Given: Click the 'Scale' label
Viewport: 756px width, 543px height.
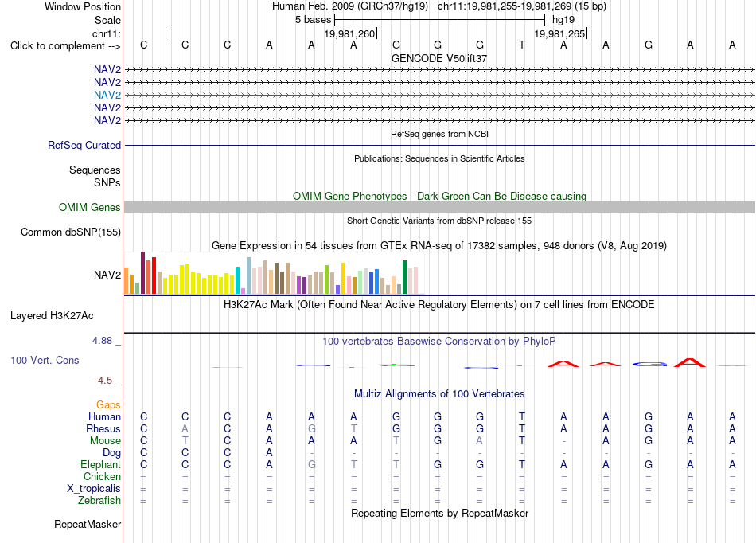Looking at the screenshot, I should (107, 20).
